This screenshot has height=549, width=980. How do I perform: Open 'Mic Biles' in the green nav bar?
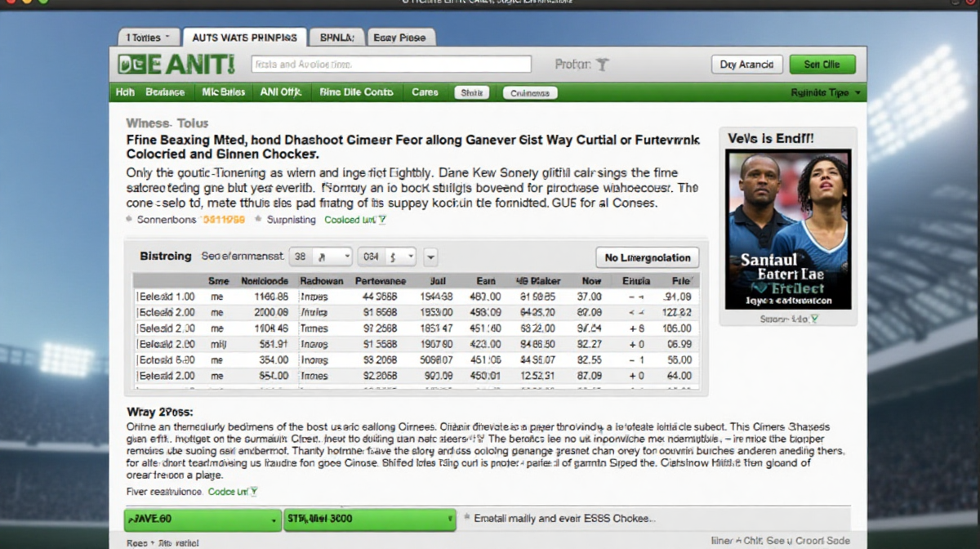pos(223,92)
